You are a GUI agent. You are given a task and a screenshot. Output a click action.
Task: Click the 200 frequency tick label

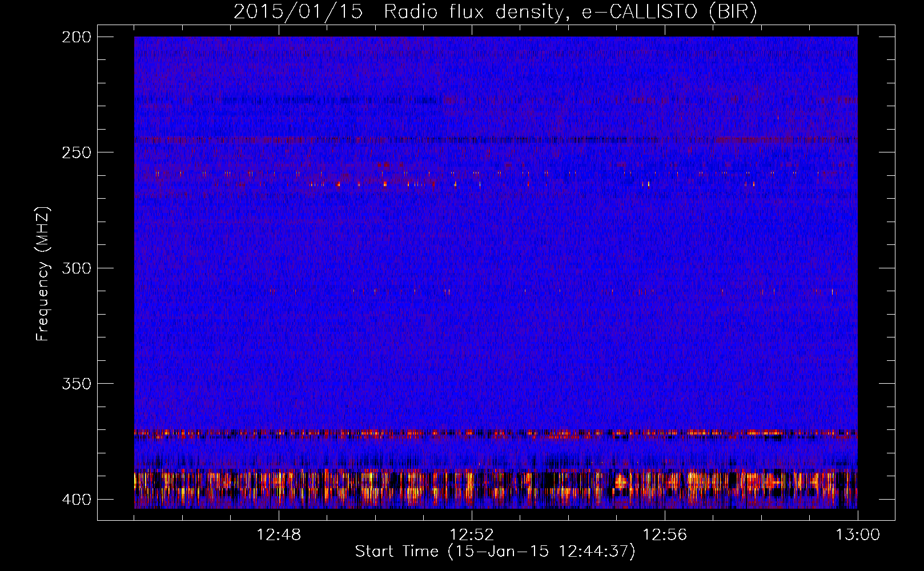(76, 37)
